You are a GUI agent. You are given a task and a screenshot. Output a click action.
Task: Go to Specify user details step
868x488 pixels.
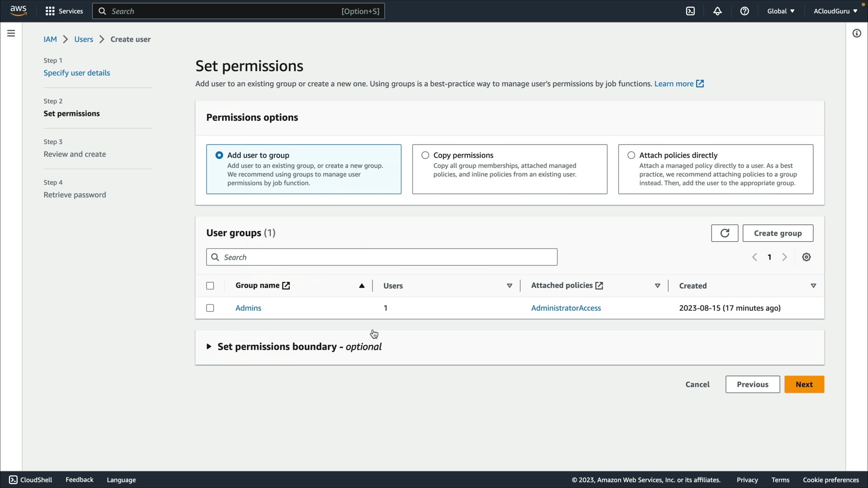(76, 73)
